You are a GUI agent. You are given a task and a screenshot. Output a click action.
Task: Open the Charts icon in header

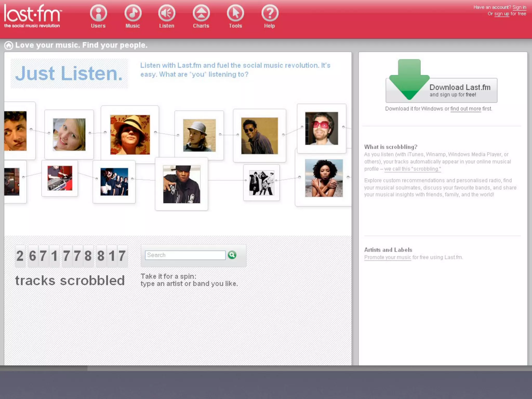(x=201, y=13)
